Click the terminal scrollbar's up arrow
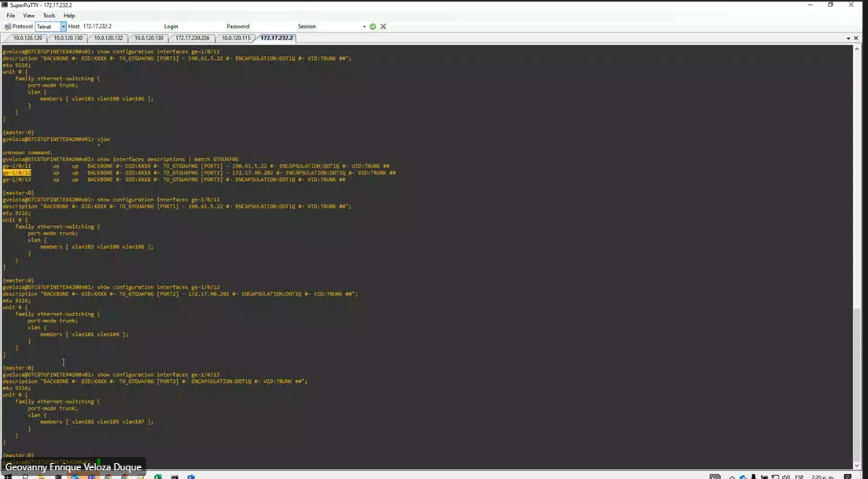Screen dimensions: 868x479 855,49
